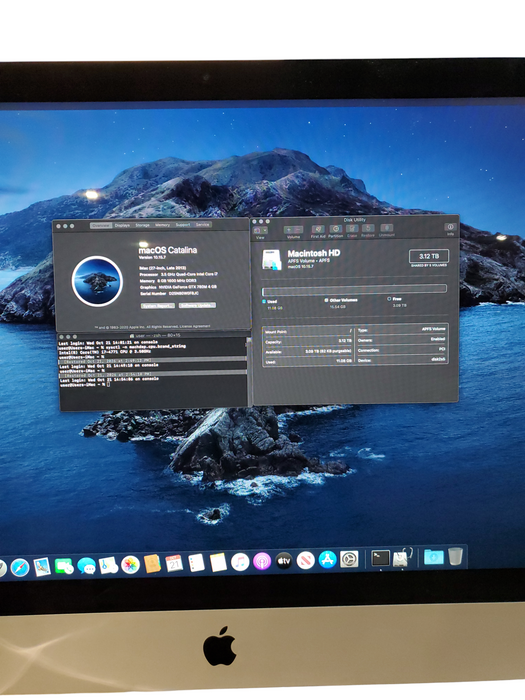Viewport: 525px width, 700px height.
Task: Click the 3.12 TB capacity box
Action: (429, 256)
